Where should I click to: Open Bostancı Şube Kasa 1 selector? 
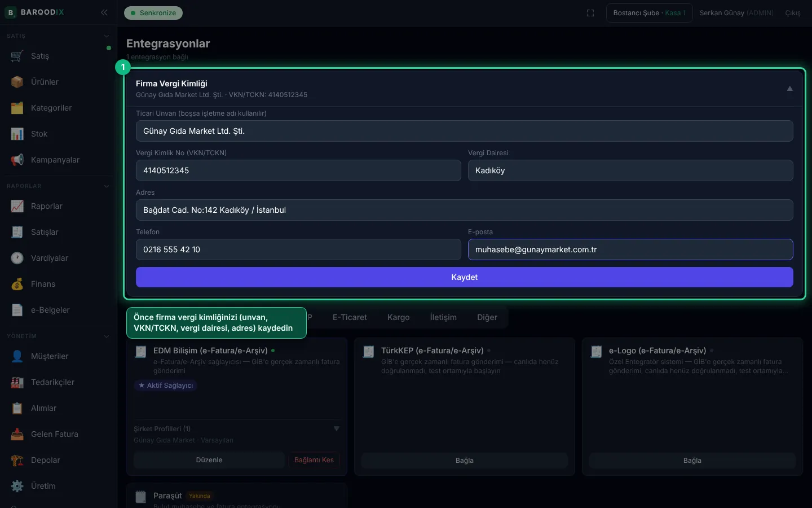pos(650,13)
